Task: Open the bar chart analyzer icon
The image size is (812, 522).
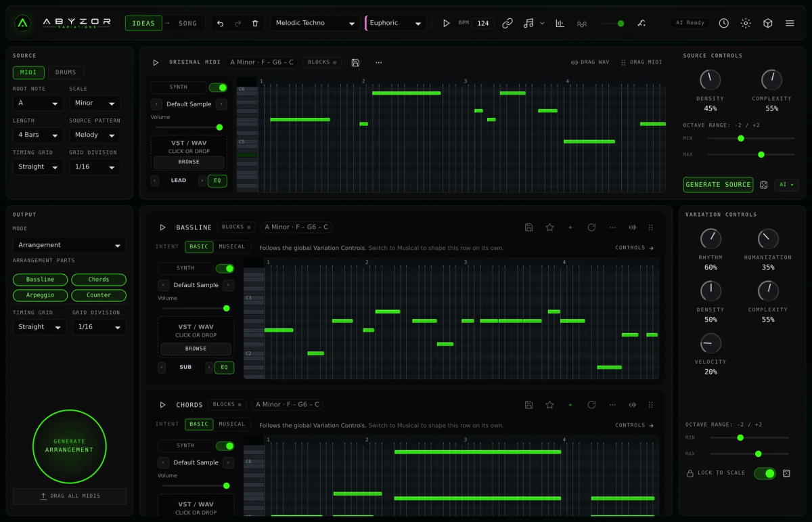Action: click(560, 23)
